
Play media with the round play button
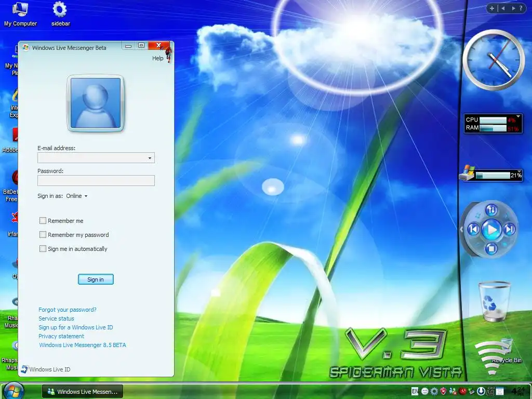491,230
